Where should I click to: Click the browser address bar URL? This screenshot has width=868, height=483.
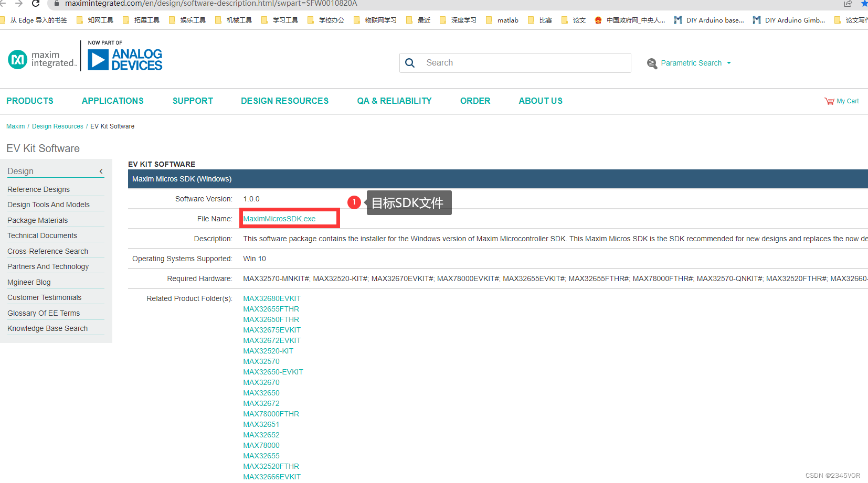coord(211,4)
